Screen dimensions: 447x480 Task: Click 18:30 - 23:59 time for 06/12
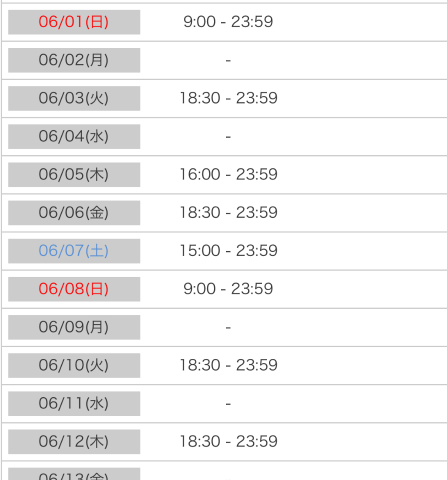click(x=228, y=442)
